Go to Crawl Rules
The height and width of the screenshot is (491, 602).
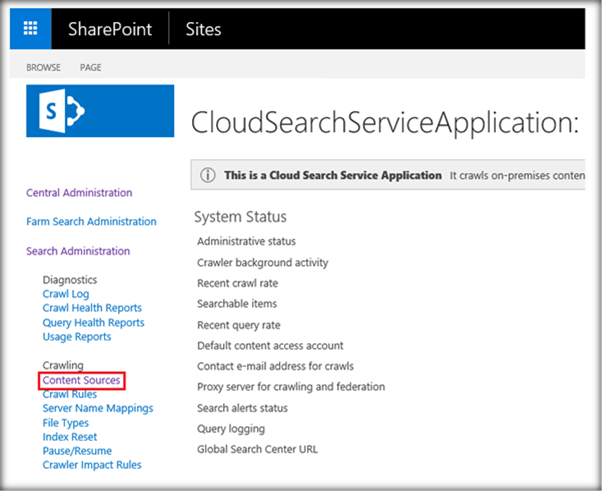[69, 394]
